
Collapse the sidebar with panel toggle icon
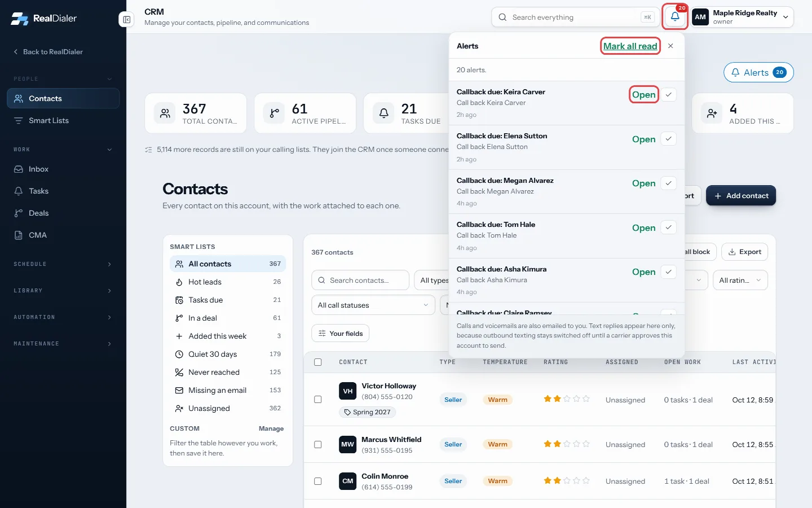127,20
